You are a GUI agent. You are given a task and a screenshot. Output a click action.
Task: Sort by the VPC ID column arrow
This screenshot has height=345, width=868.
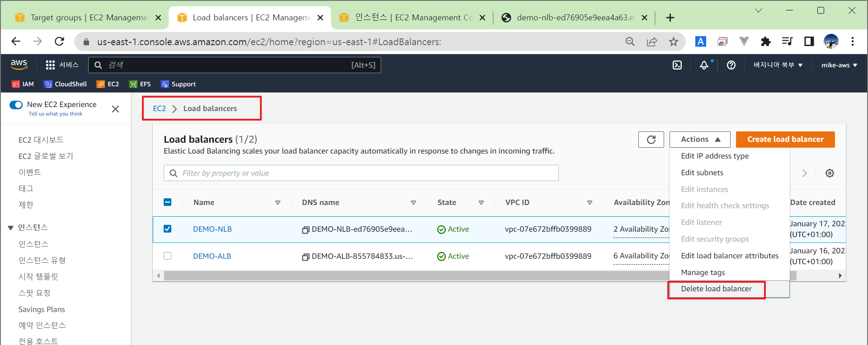590,203
